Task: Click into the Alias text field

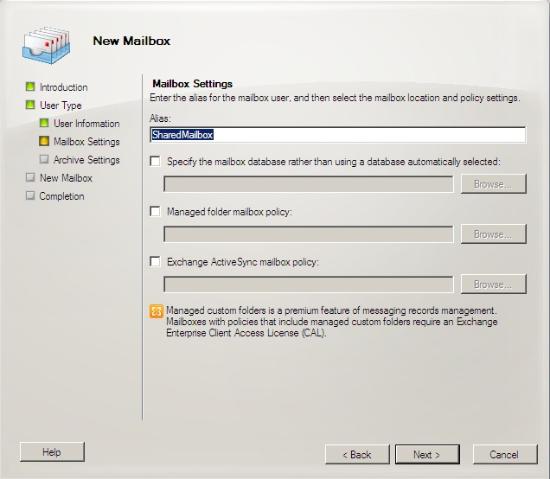Action: click(x=338, y=135)
